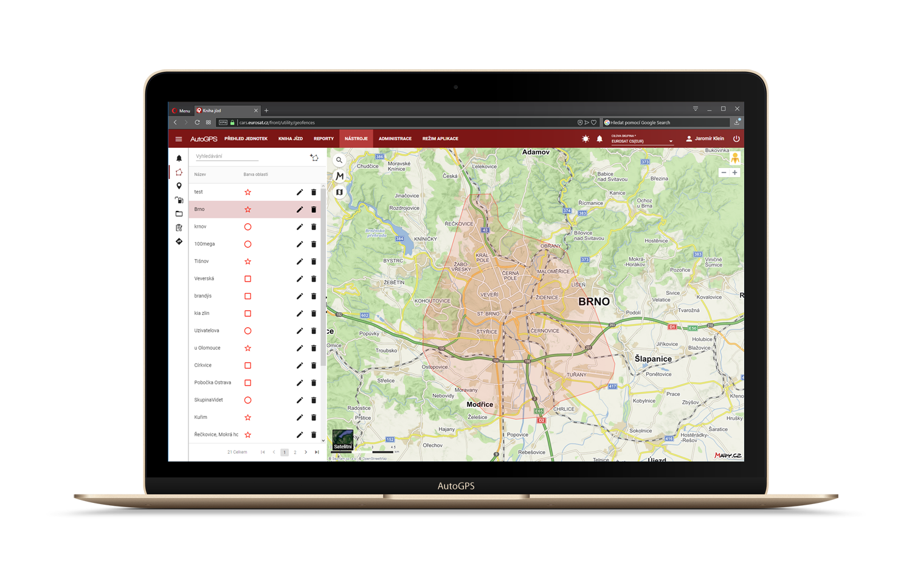Jump to the last page of geofences
Screen dimensions: 912x588
(317, 452)
